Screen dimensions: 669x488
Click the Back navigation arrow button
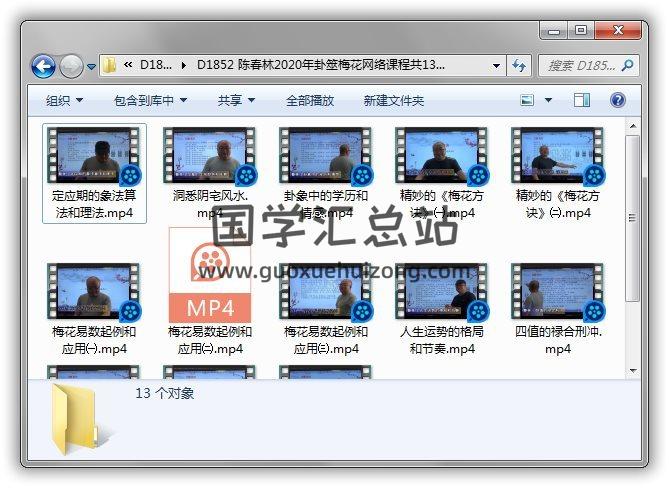[43, 67]
